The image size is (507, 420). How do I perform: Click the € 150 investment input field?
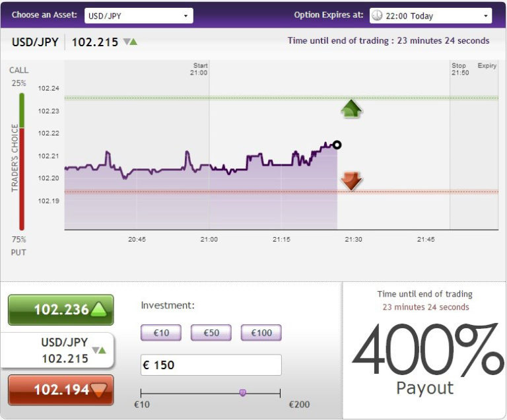click(211, 365)
